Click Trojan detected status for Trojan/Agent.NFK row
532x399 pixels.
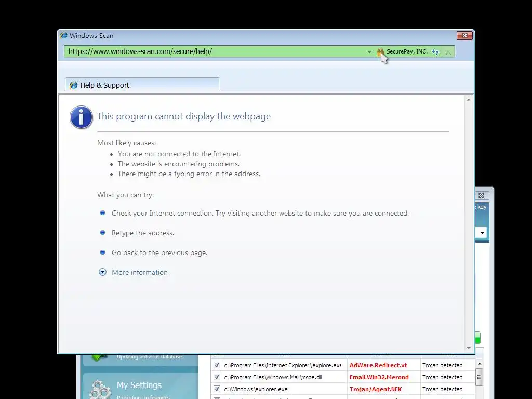pyautogui.click(x=443, y=389)
